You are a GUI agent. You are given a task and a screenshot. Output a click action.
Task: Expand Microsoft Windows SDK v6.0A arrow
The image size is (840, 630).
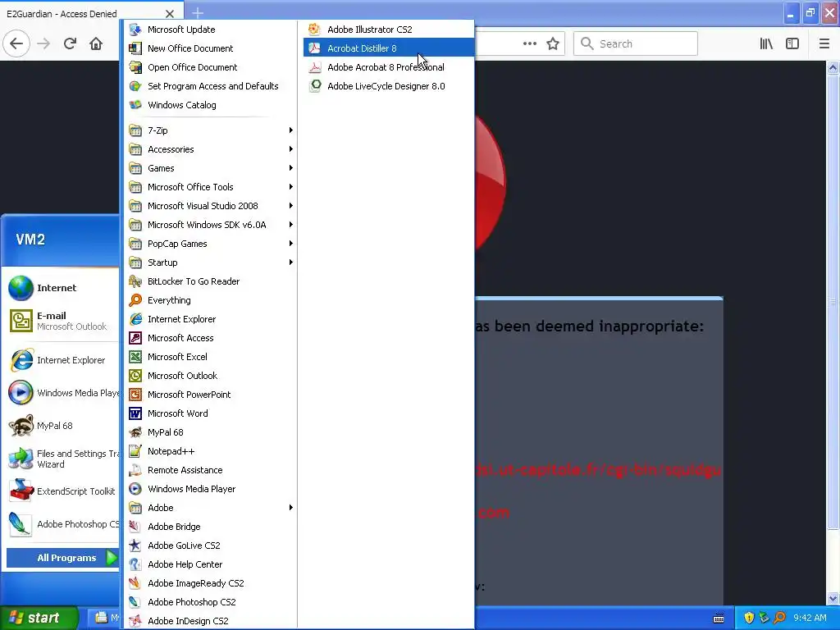(x=291, y=225)
